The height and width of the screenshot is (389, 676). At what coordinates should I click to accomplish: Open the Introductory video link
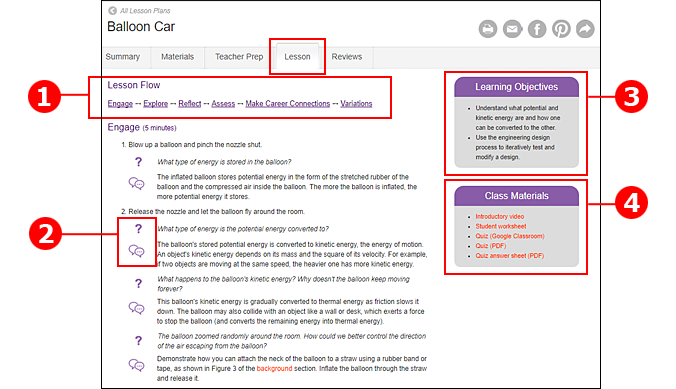500,216
